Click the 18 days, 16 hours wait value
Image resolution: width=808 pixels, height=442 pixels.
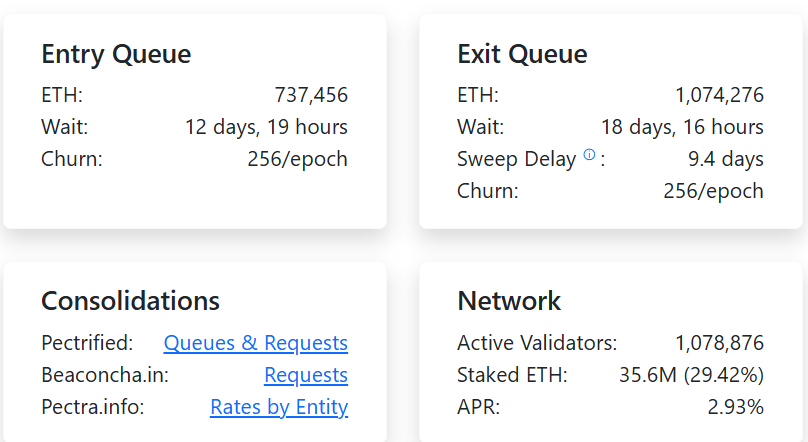[x=682, y=127]
